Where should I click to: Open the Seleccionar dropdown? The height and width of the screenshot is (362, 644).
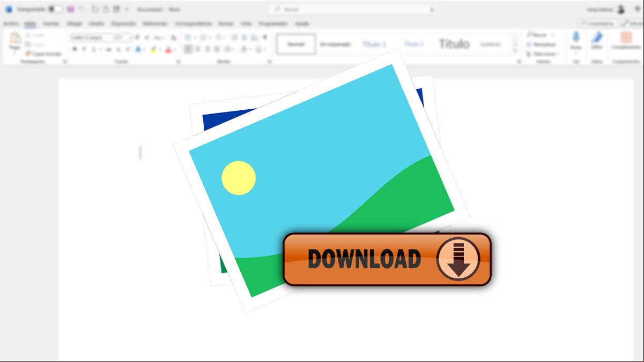[543, 54]
